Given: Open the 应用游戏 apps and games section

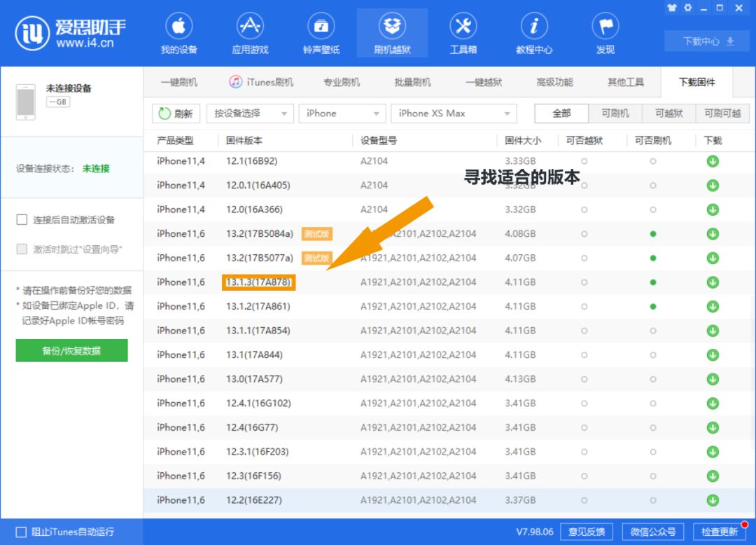Looking at the screenshot, I should pos(251,32).
